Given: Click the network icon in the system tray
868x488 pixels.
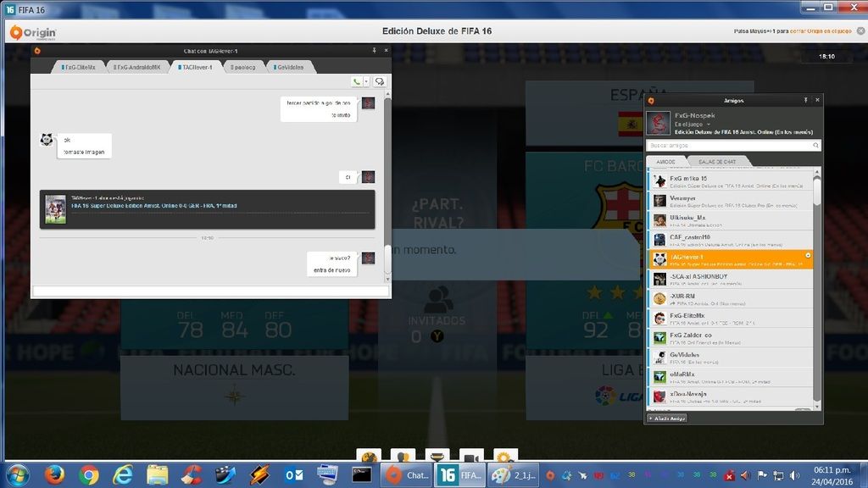Looking at the screenshot, I should [x=778, y=475].
